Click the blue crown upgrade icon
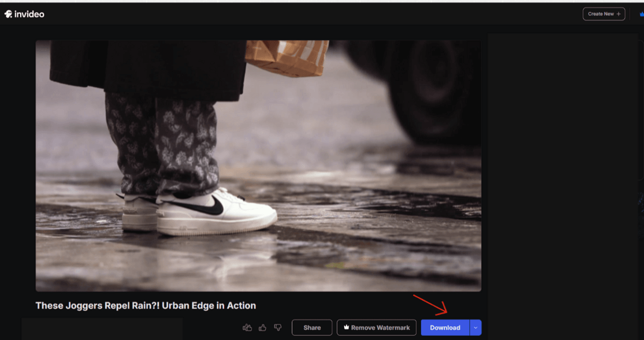 pos(641,14)
